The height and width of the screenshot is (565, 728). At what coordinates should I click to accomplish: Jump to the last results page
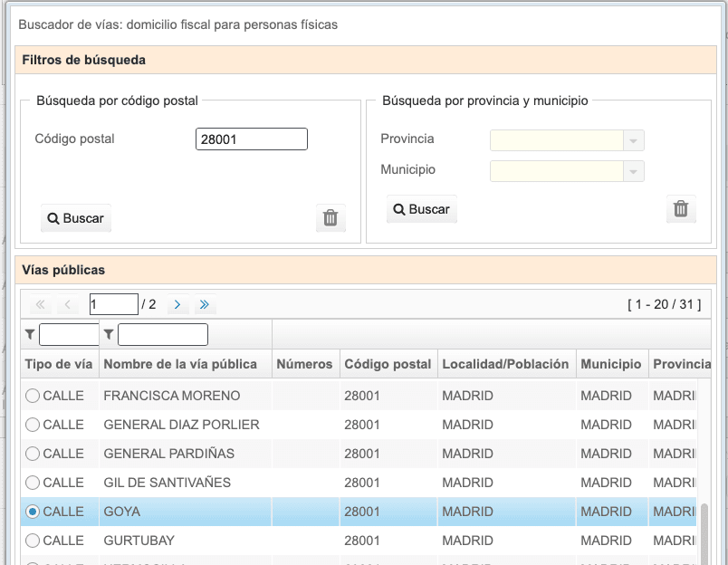point(205,305)
